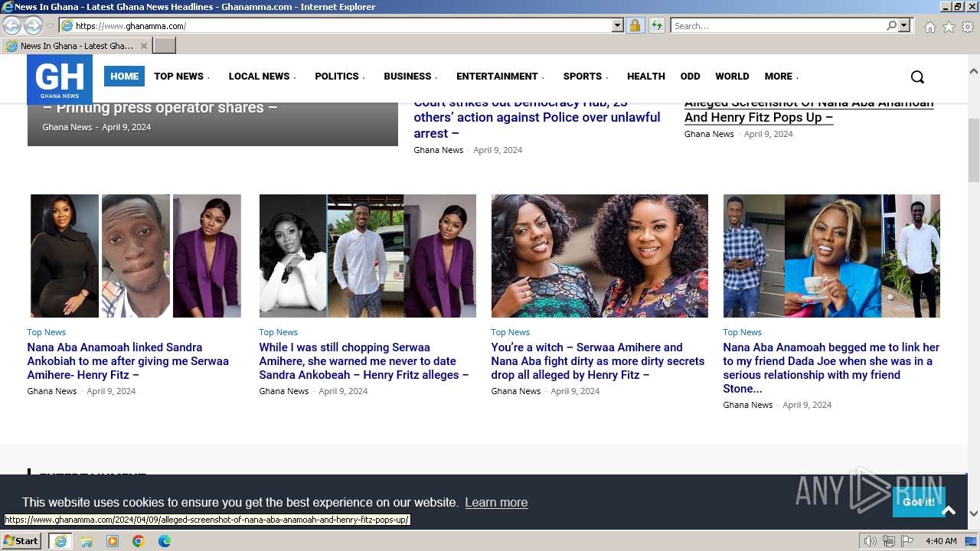Image resolution: width=980 pixels, height=551 pixels.
Task: Close the Ghanamma browser tab
Action: click(143, 46)
